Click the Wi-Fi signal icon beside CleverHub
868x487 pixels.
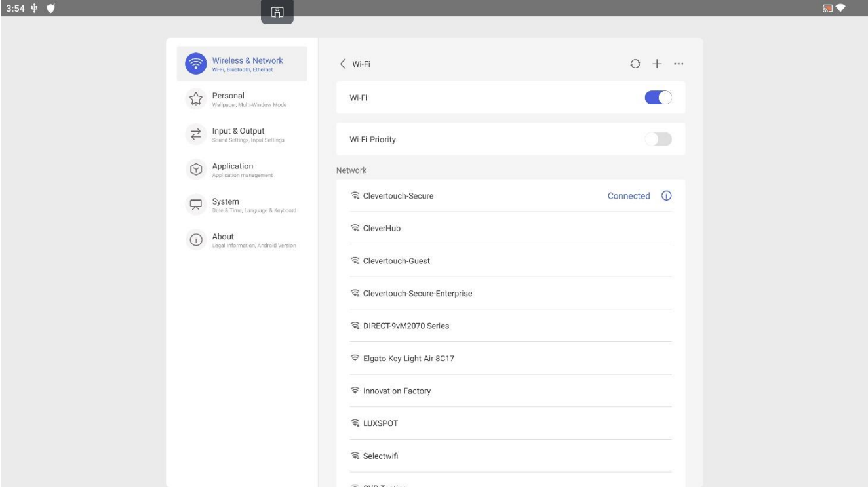tap(355, 229)
